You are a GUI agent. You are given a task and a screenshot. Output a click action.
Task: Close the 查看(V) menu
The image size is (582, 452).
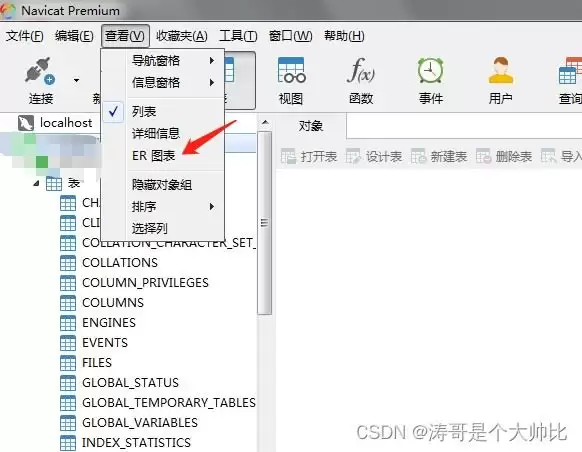tap(125, 36)
